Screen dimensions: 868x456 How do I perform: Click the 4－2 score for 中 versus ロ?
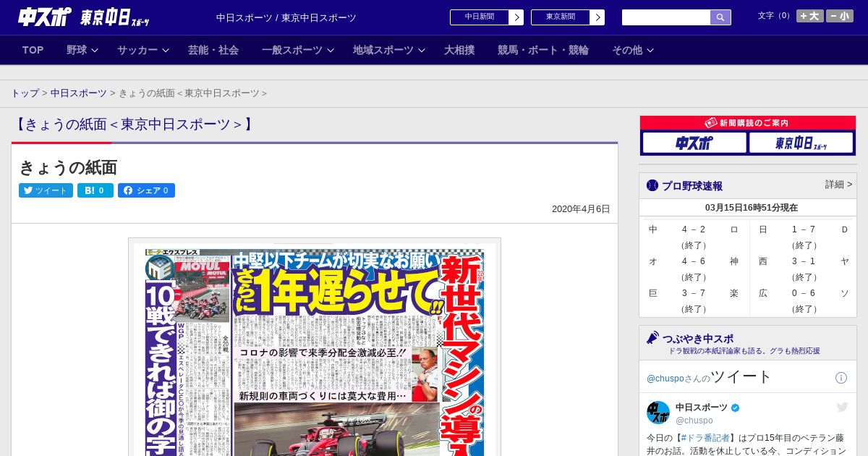(x=694, y=229)
